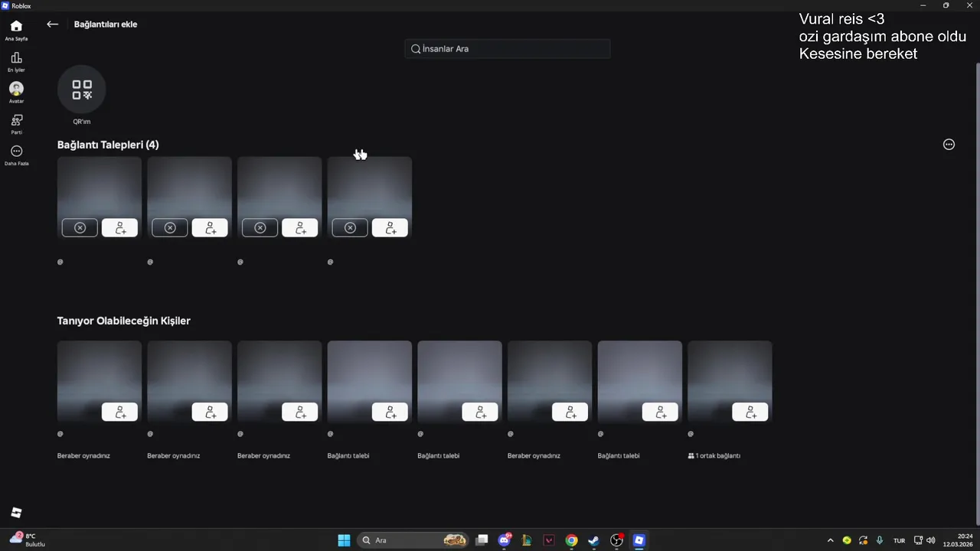Decline the third connection request
Viewport: 980px width, 551px height.
click(x=260, y=228)
